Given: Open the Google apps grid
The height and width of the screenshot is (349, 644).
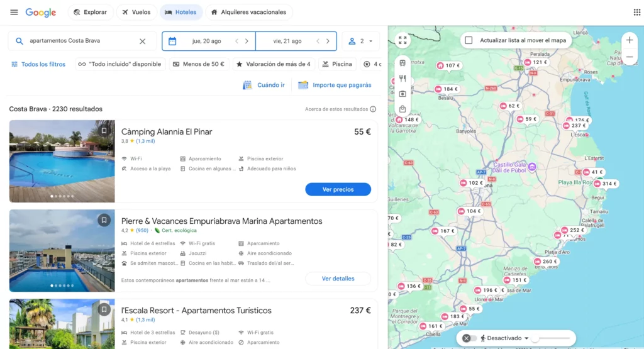Looking at the screenshot, I should coord(636,13).
